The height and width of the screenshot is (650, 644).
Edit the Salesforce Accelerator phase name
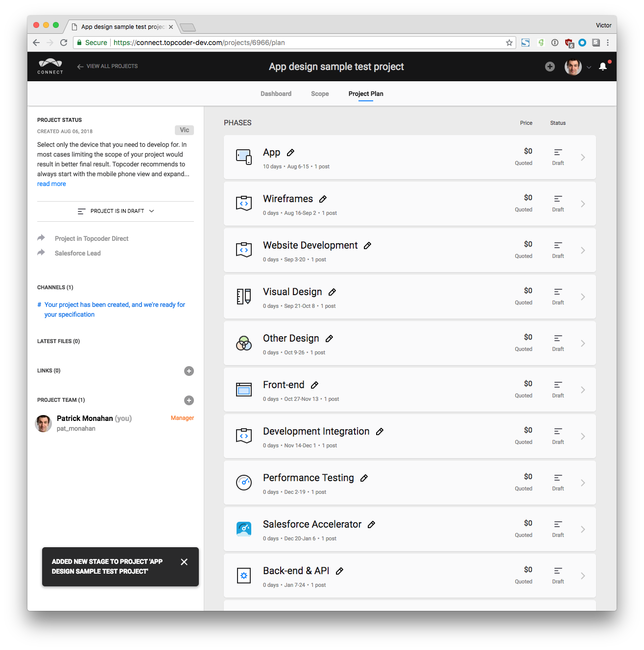pyautogui.click(x=371, y=525)
